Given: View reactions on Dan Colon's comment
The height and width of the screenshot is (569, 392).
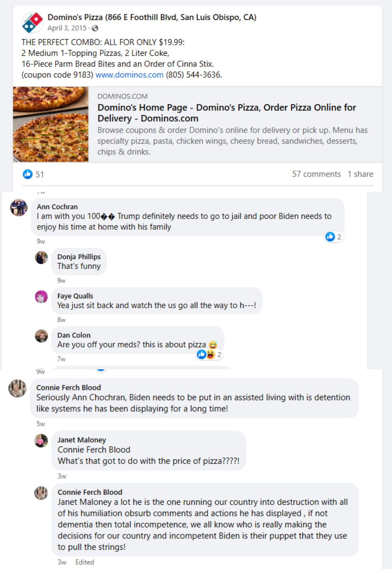Looking at the screenshot, I should pyautogui.click(x=209, y=354).
